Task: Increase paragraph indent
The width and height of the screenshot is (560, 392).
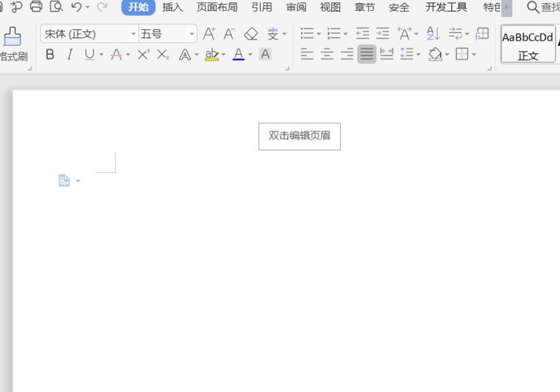Action: click(382, 34)
